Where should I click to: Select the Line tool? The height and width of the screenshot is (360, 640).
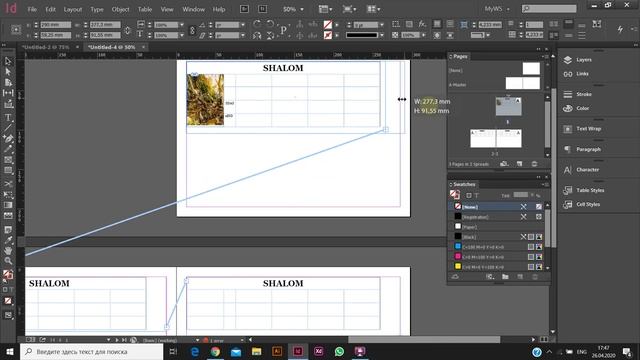(x=8, y=128)
